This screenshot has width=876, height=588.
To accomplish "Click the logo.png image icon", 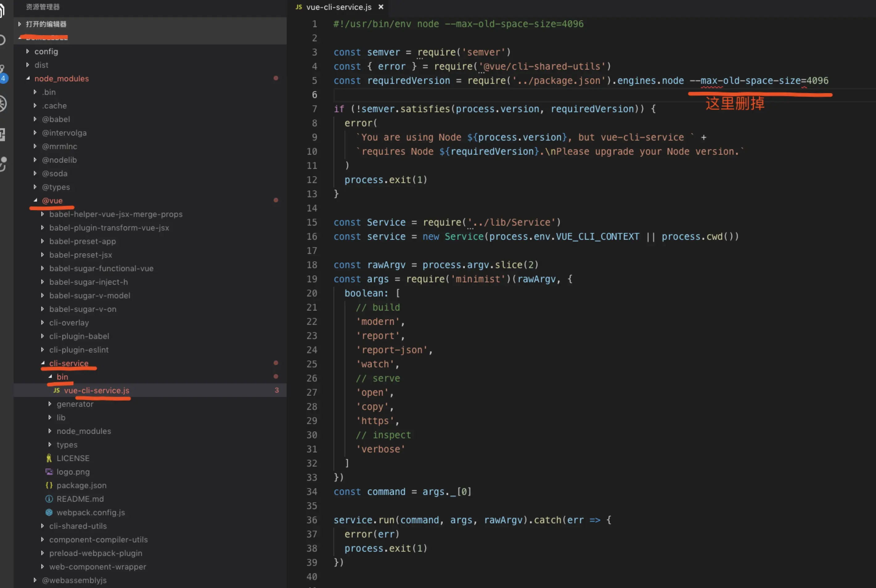I will pyautogui.click(x=49, y=472).
